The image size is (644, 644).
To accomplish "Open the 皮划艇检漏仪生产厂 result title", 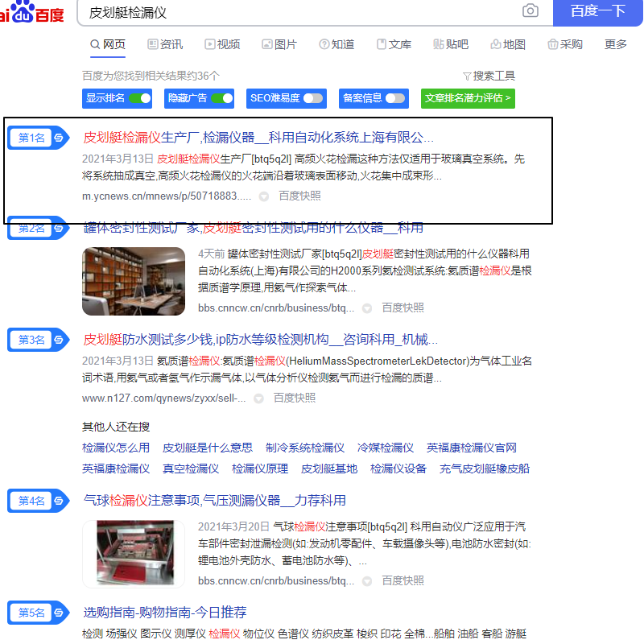I will [258, 138].
